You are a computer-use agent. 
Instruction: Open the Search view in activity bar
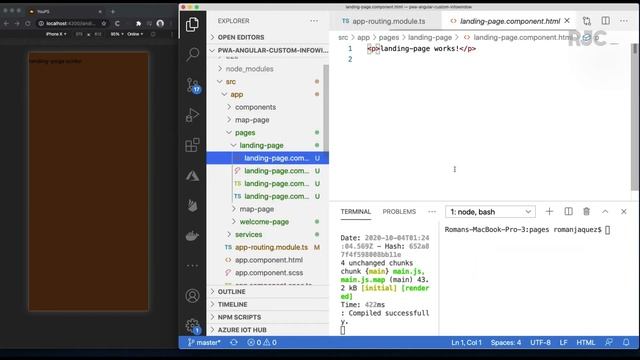click(x=192, y=54)
